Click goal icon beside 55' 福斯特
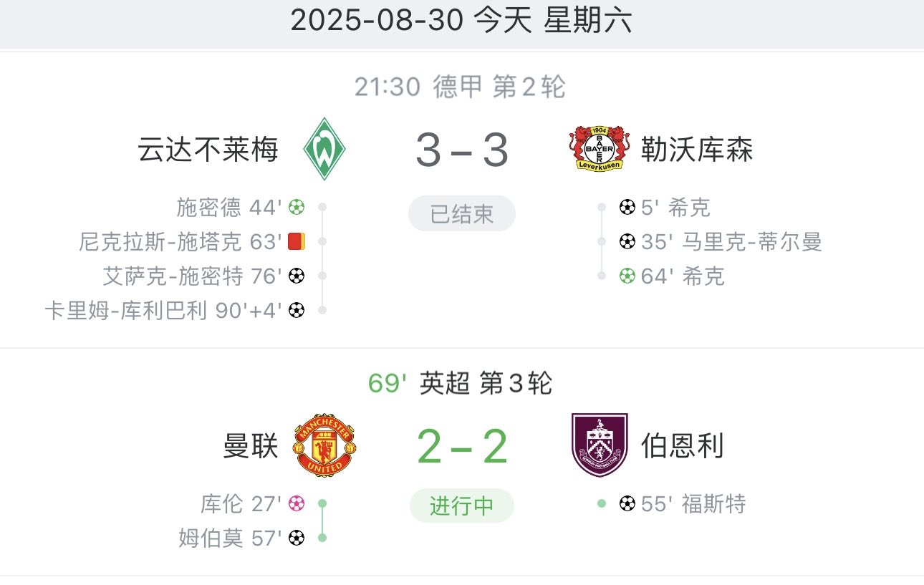This screenshot has height=585, width=924. 627,504
